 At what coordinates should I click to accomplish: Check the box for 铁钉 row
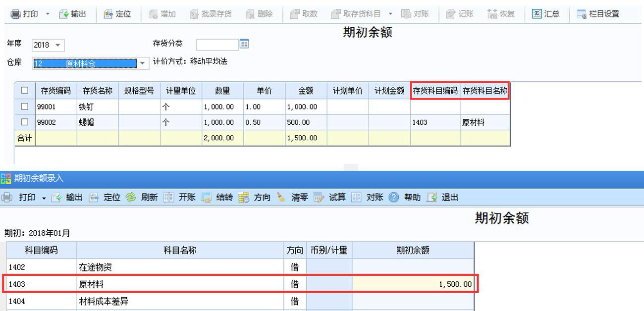[25, 106]
